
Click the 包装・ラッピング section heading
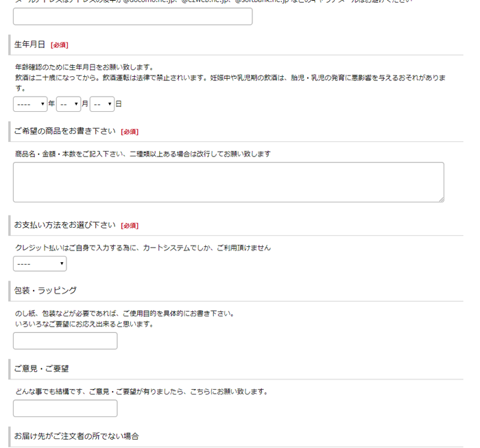45,290
